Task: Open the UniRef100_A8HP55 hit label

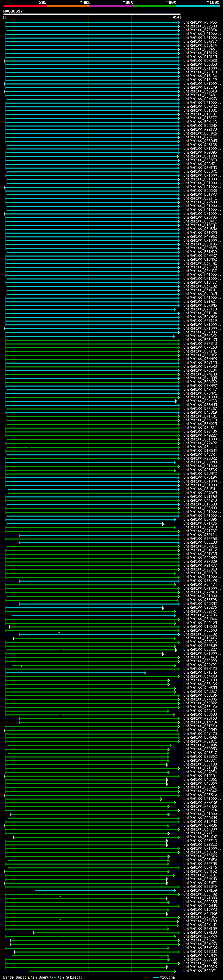Action: point(200,23)
